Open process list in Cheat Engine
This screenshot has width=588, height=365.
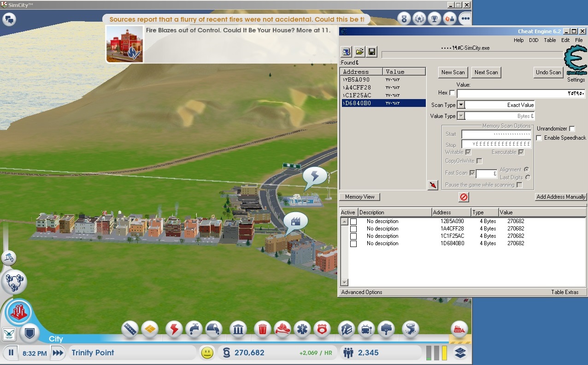[347, 52]
